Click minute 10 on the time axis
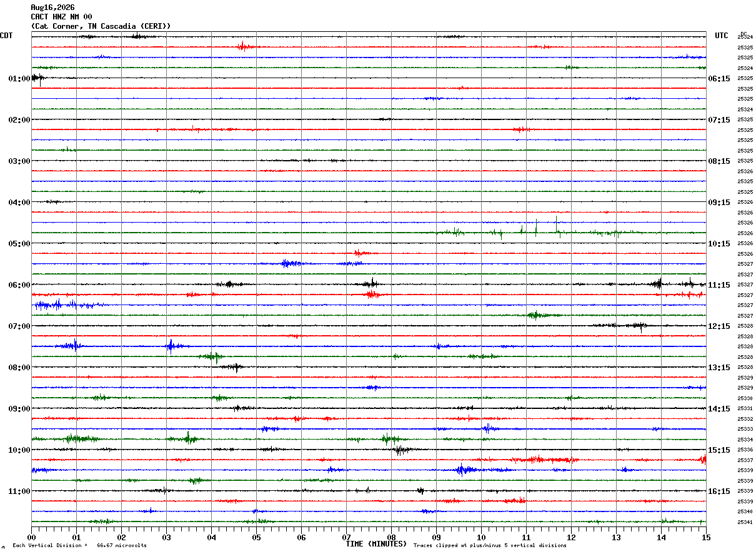 coord(481,537)
